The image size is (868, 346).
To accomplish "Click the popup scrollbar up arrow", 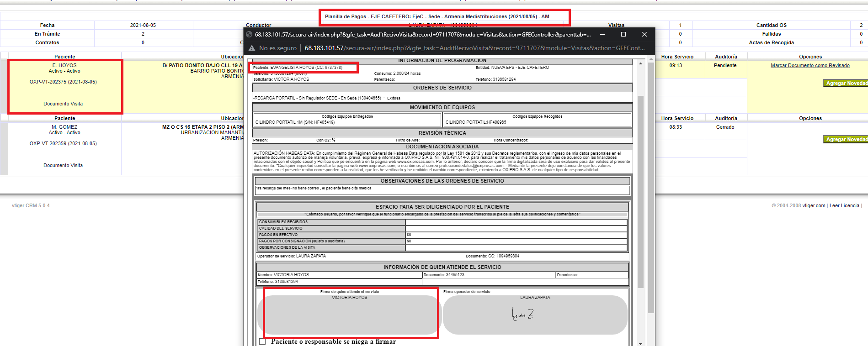I will tap(640, 63).
